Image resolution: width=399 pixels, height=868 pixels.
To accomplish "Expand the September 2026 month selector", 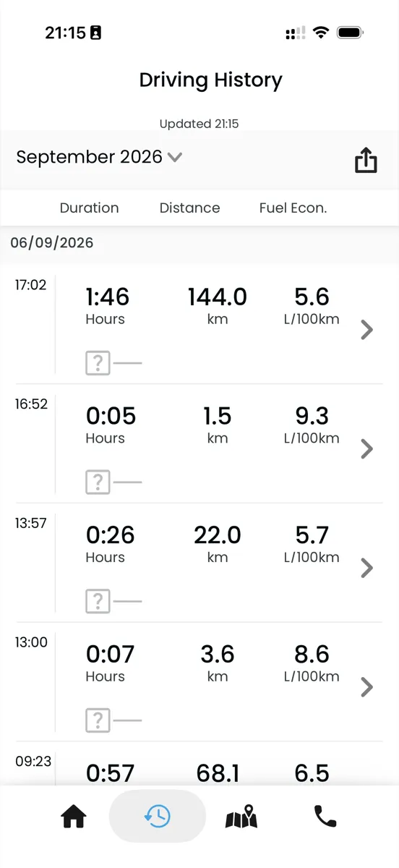I will coord(99,157).
